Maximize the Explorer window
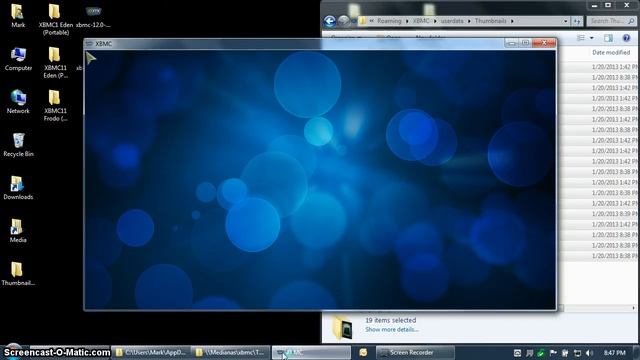This screenshot has height=360, width=640. point(608,5)
